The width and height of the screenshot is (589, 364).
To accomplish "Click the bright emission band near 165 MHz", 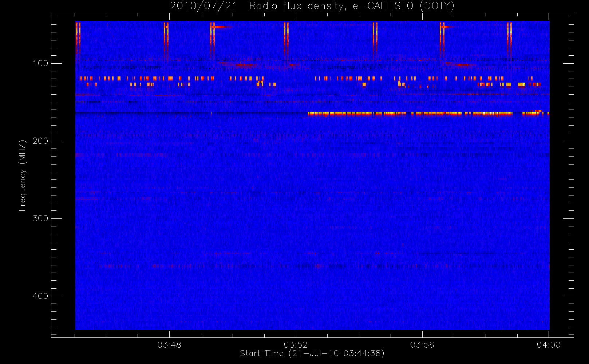I will click(x=428, y=114).
